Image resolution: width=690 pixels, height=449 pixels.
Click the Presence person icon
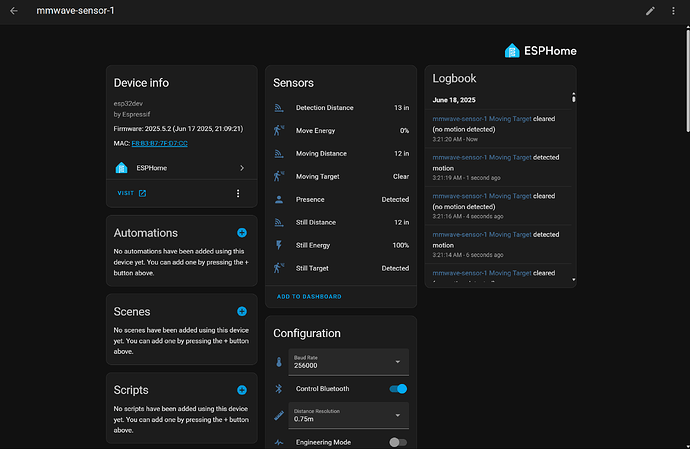pos(279,199)
